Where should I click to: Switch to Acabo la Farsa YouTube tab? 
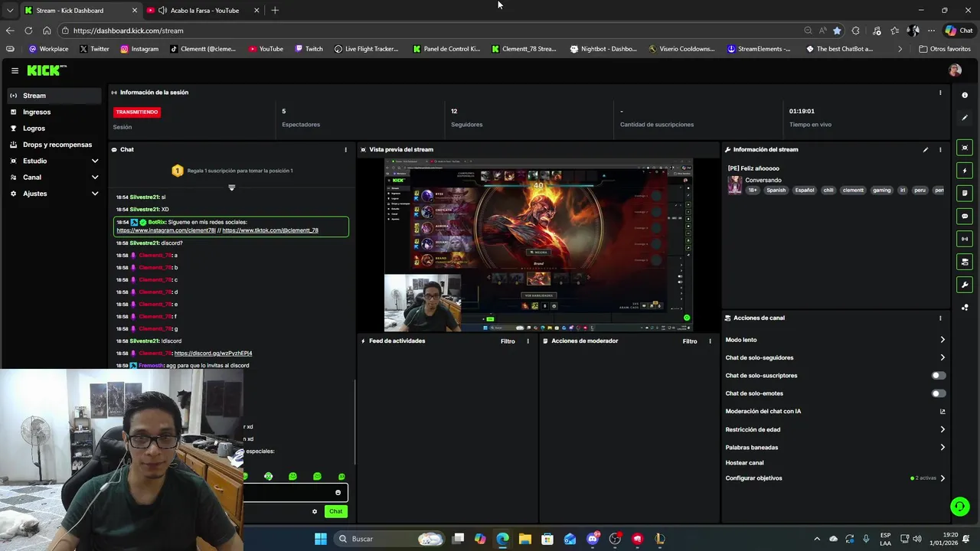coord(202,11)
